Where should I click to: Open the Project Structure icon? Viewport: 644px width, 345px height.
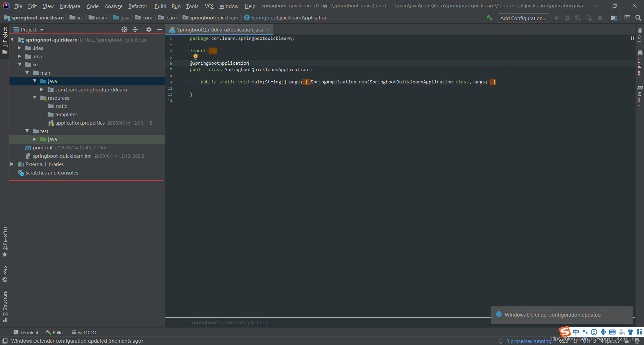pos(614,18)
